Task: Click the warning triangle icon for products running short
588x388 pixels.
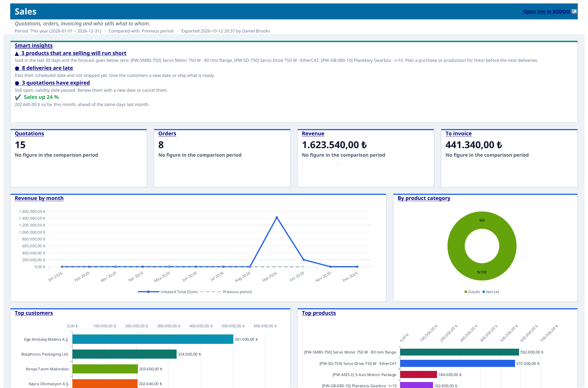Action: pos(17,54)
